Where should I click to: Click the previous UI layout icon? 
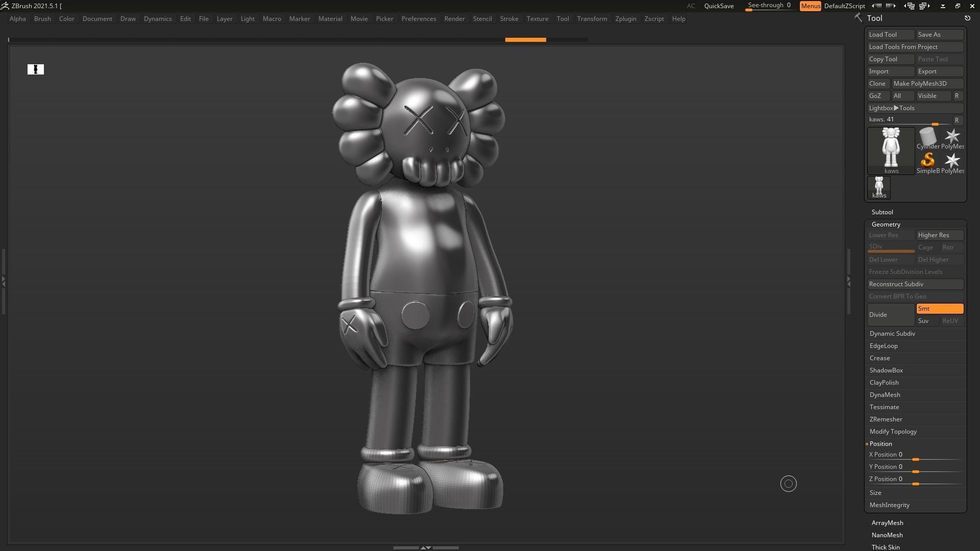point(909,6)
